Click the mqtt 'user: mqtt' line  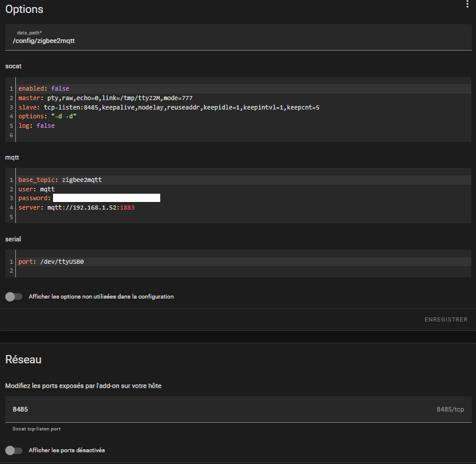click(x=37, y=189)
